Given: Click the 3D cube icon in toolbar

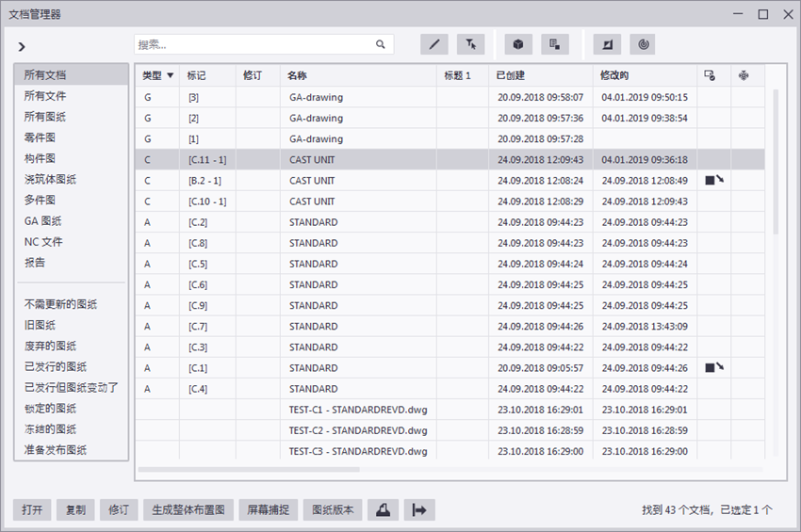Looking at the screenshot, I should [x=518, y=44].
